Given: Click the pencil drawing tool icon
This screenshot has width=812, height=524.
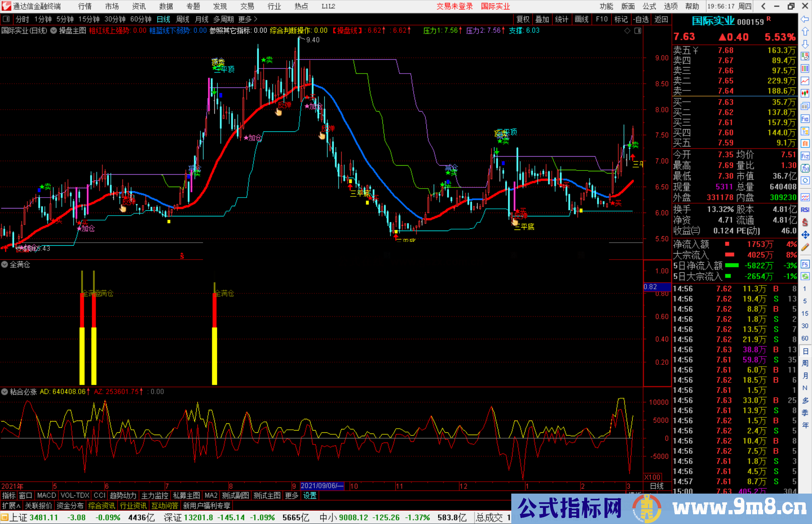Looking at the screenshot, I should [805, 247].
